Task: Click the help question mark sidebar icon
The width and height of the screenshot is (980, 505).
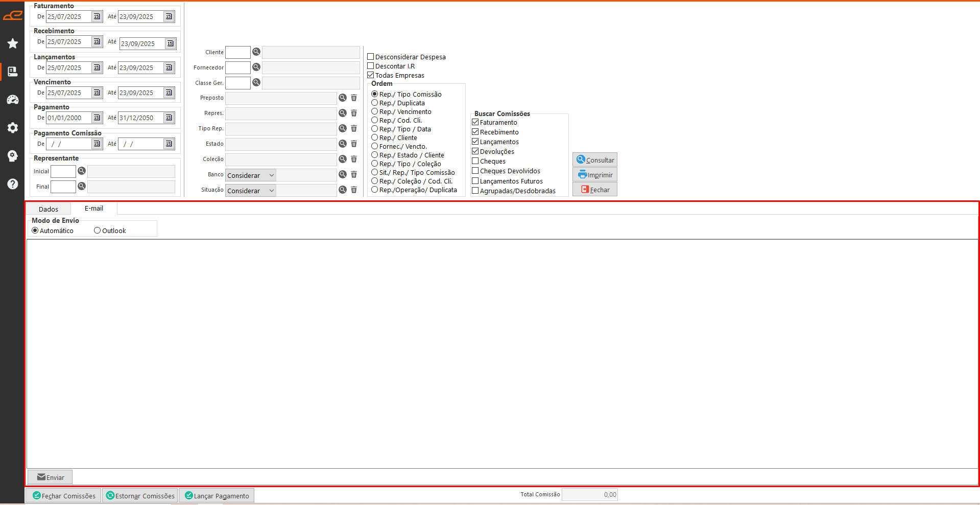Action: tap(13, 184)
